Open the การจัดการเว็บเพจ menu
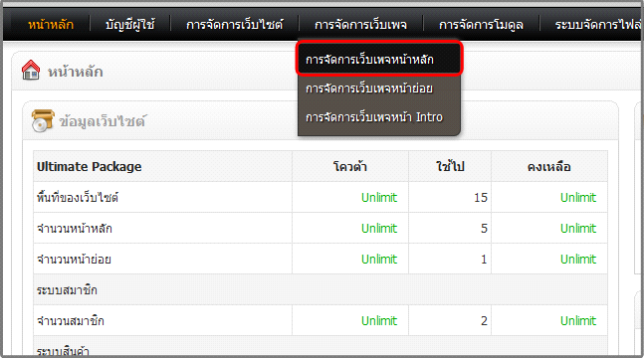This screenshot has height=358, width=644. (x=360, y=25)
